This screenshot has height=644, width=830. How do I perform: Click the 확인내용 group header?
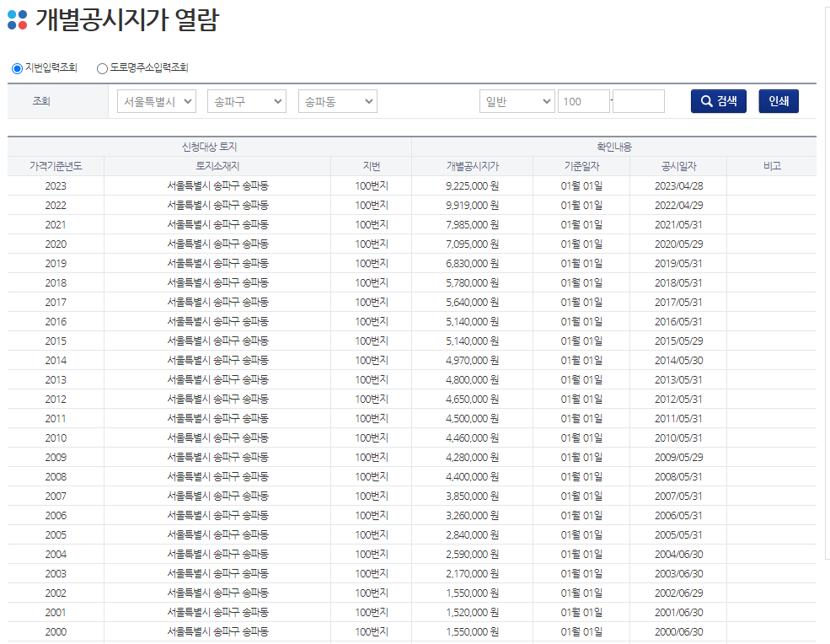pyautogui.click(x=614, y=147)
